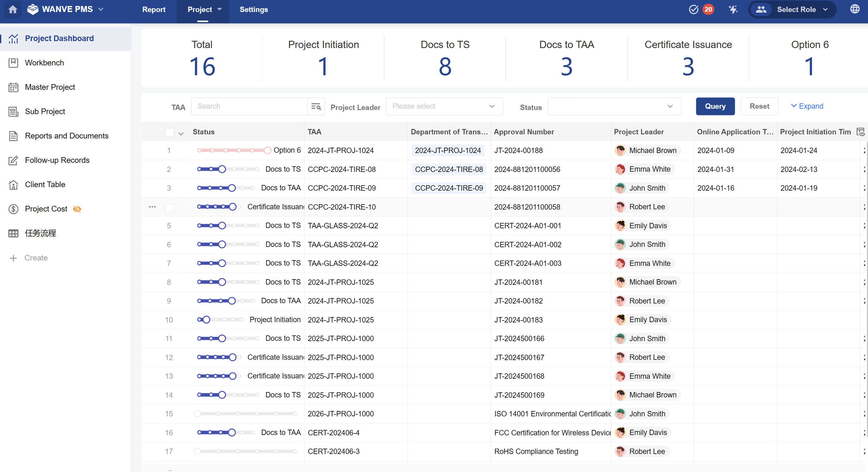Click the TAA advanced search list icon

click(316, 107)
